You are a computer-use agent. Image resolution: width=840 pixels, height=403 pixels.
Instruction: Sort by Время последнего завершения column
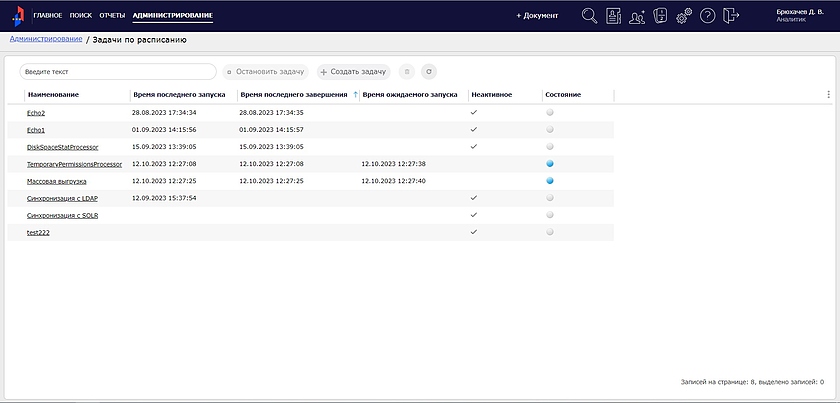[x=293, y=95]
